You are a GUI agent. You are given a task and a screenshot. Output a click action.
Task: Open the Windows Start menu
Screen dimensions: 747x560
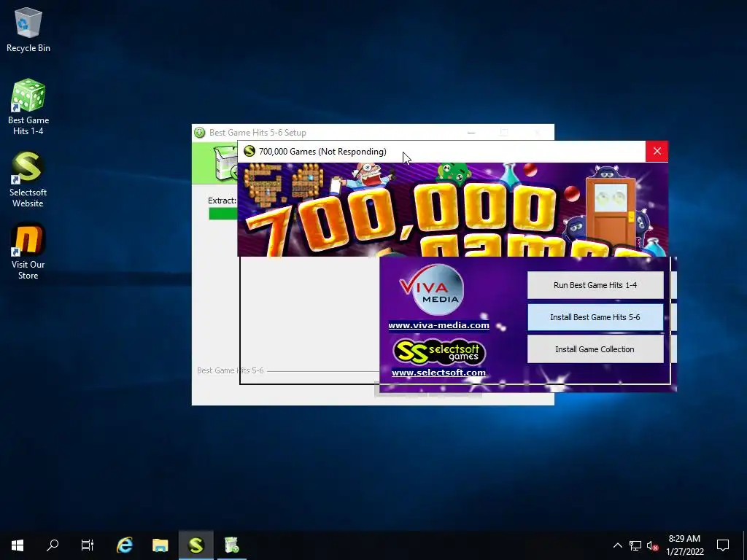tap(18, 545)
